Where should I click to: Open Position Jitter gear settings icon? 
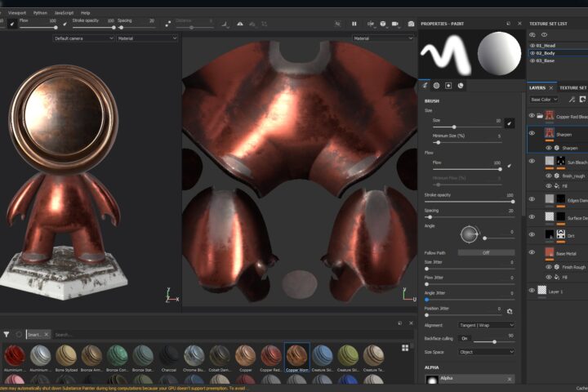[x=510, y=311]
